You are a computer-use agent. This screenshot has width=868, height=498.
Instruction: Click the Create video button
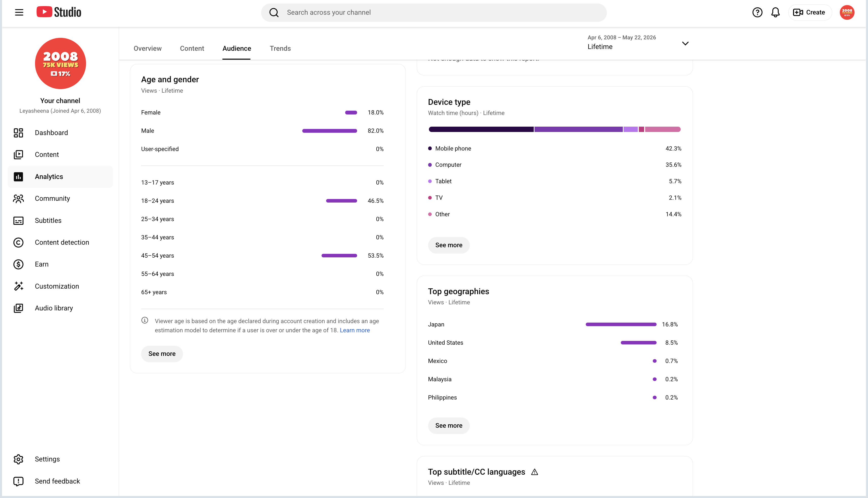tap(810, 12)
